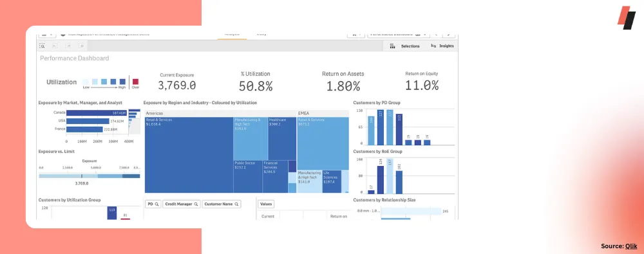Follow the Qlik source link
Screen dimensions: 644x254
point(631,246)
